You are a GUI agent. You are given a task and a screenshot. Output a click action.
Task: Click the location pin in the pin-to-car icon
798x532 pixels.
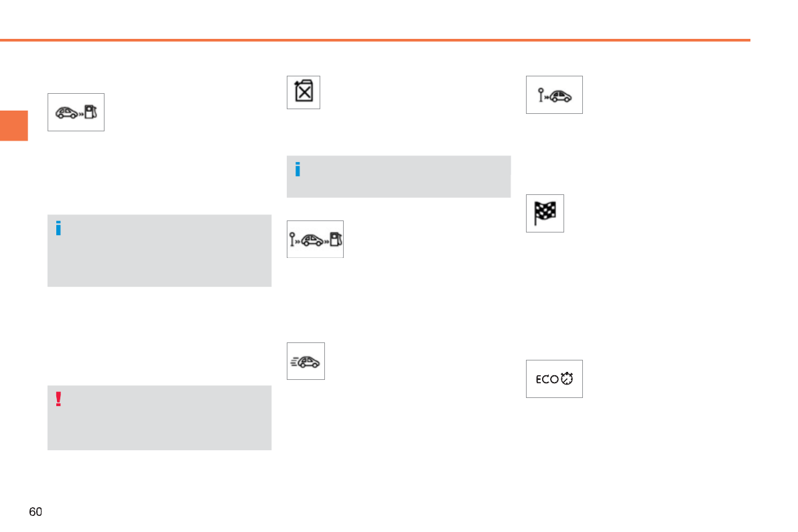point(541,95)
